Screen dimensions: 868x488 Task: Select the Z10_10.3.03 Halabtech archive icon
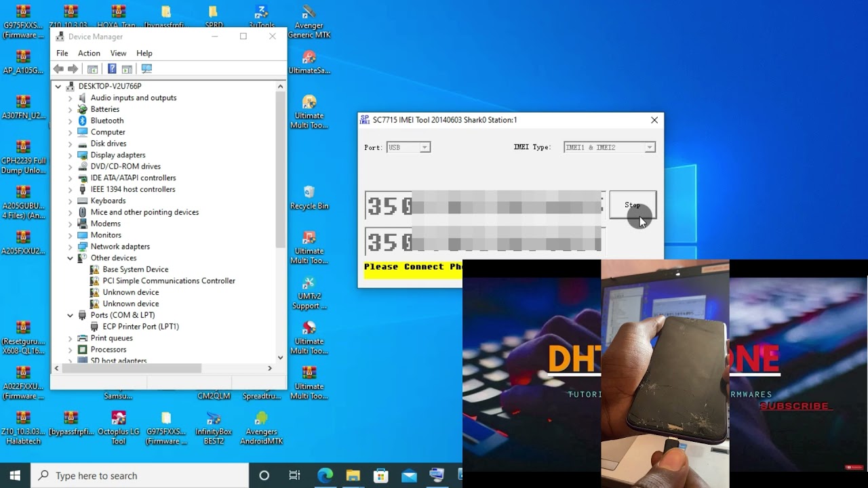coord(24,428)
